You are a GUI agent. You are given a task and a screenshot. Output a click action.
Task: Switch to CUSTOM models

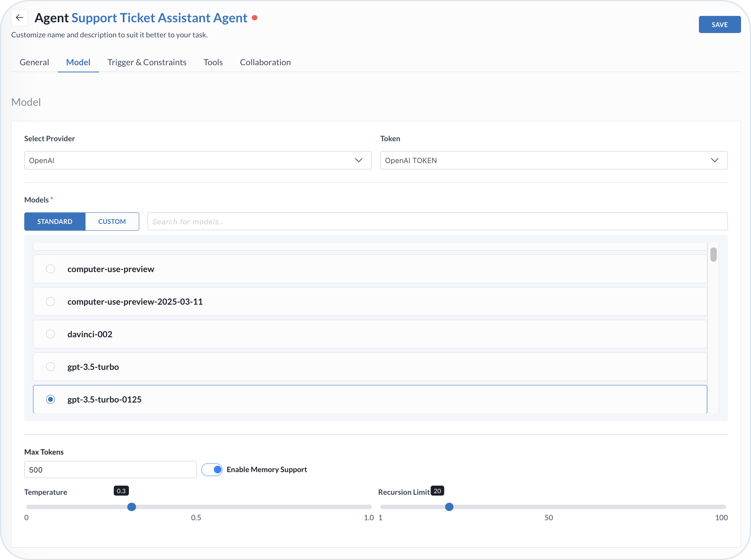(112, 222)
